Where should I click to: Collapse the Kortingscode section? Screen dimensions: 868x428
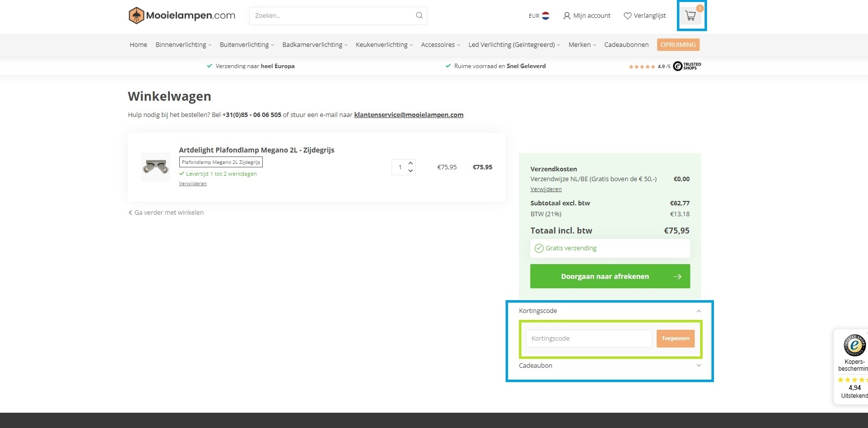pyautogui.click(x=698, y=311)
